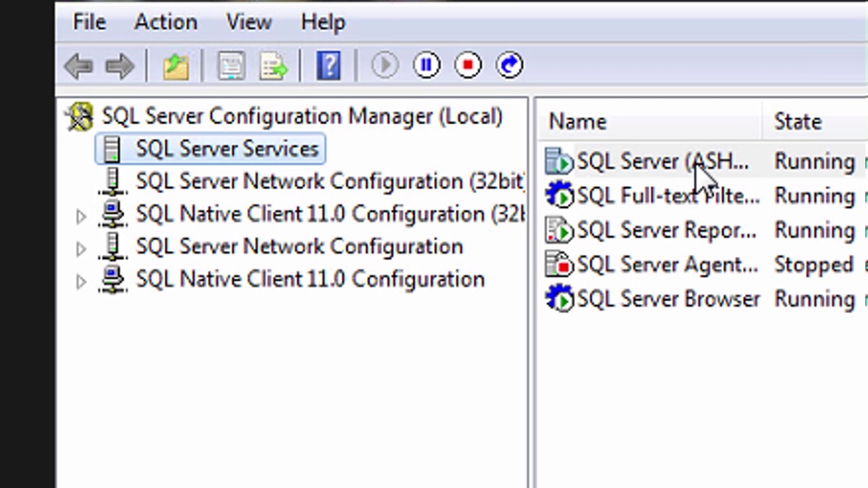The image size is (868, 488).
Task: Click Running state of SQL Server (ASH... row
Action: coord(814,162)
